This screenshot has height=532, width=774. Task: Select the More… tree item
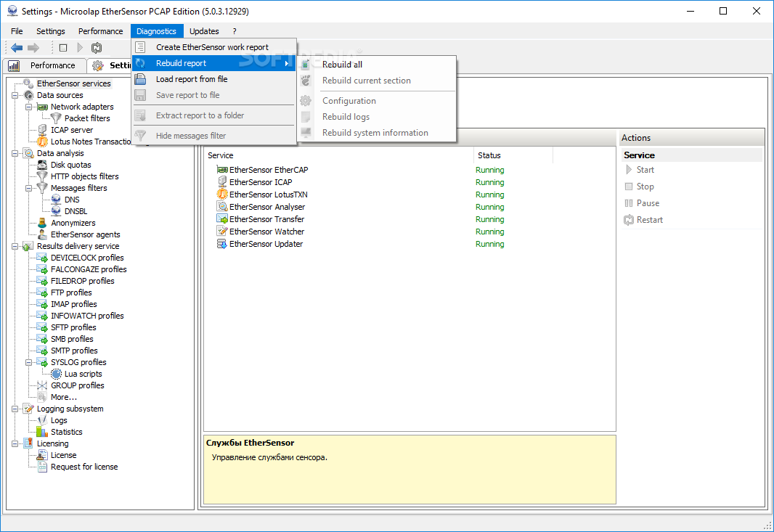click(64, 397)
